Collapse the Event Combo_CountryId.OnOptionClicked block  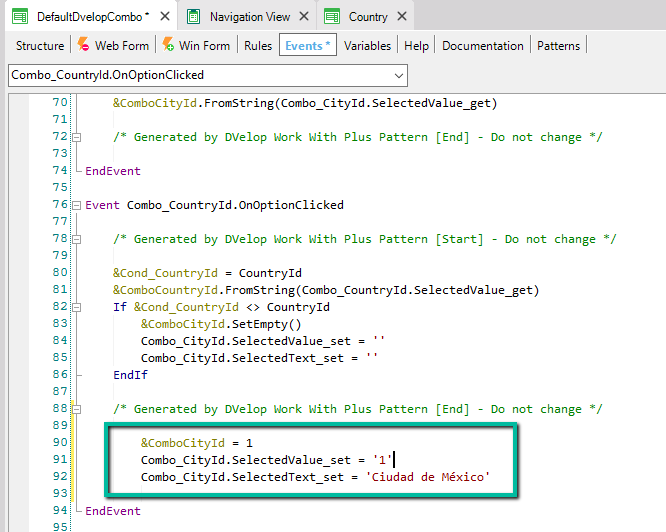[x=76, y=205]
